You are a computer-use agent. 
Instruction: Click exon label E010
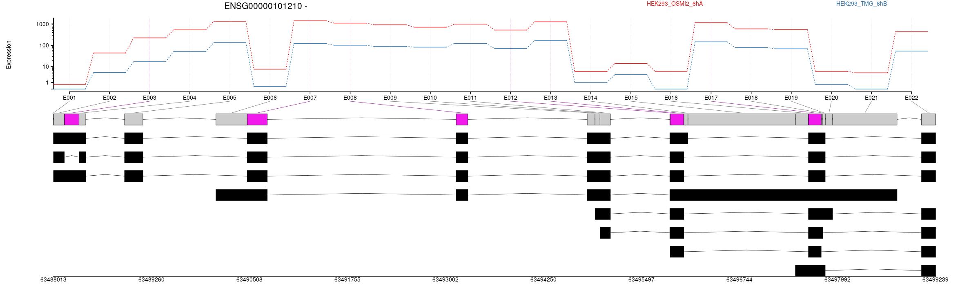(x=430, y=98)
